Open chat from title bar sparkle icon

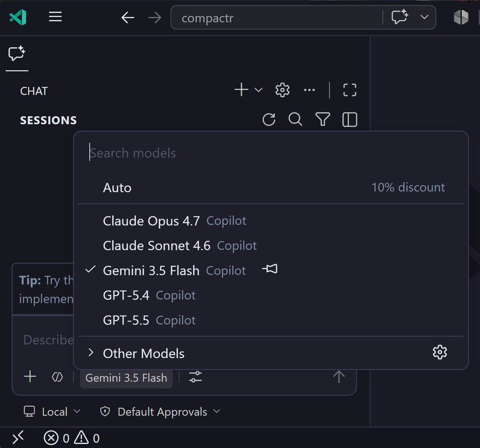coord(400,17)
